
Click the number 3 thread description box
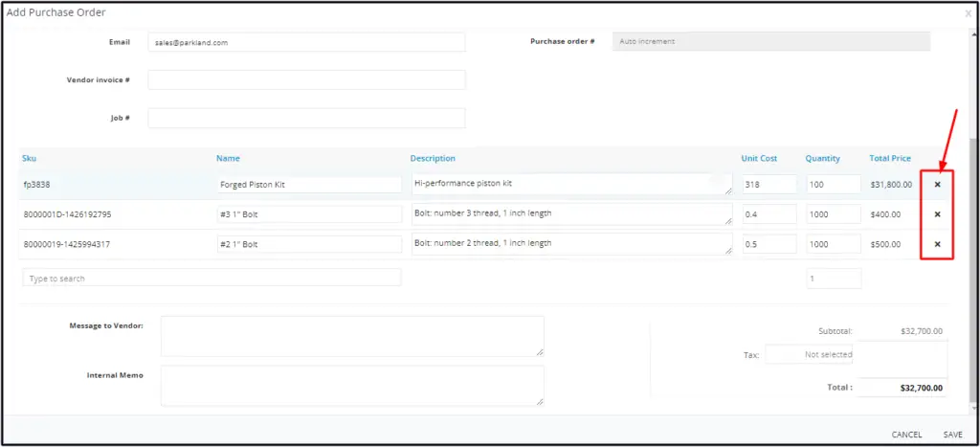tap(571, 213)
